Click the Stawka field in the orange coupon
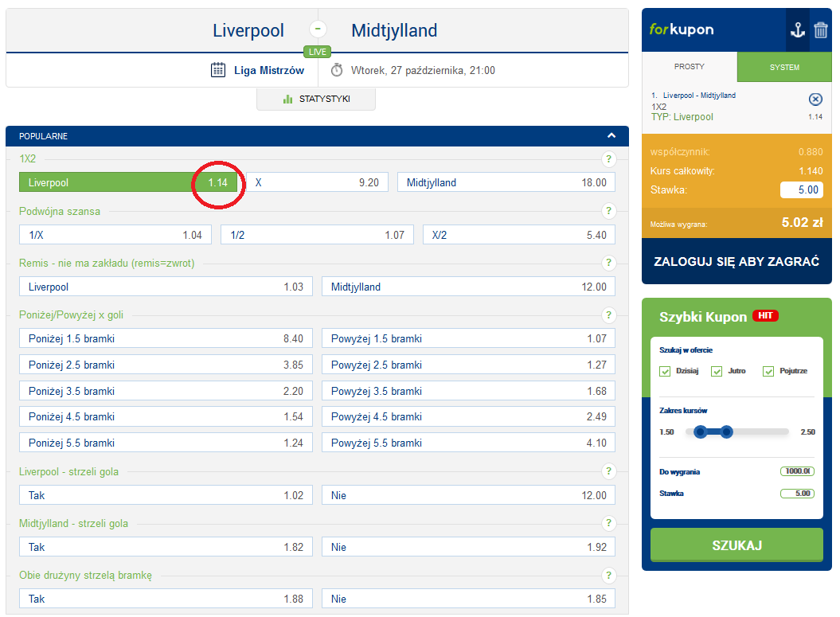840x617 pixels. (802, 190)
